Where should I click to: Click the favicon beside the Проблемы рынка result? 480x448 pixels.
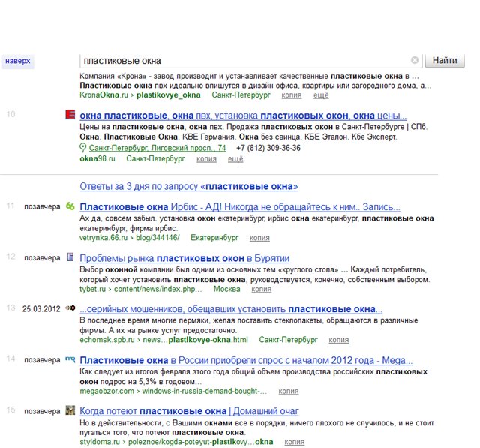click(70, 257)
